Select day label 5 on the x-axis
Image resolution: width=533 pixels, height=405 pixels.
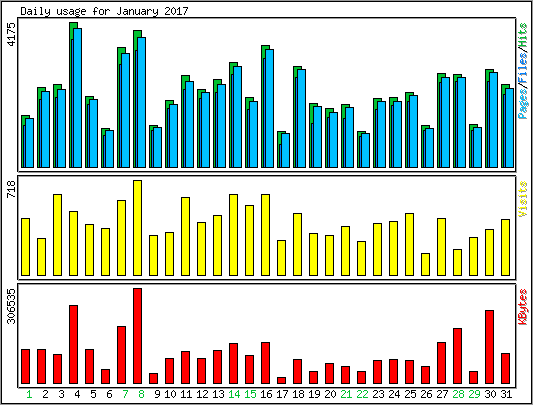[93, 394]
